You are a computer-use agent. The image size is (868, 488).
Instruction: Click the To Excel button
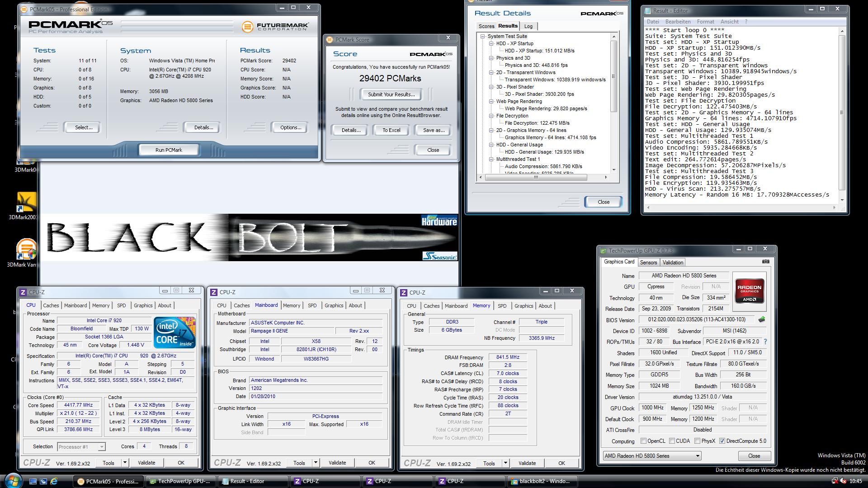coord(391,130)
